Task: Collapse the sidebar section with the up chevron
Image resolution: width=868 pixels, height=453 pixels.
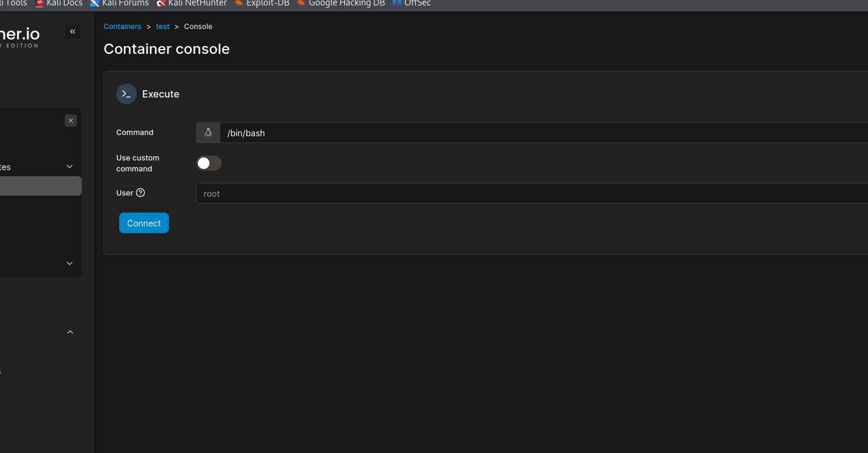Action: point(70,332)
